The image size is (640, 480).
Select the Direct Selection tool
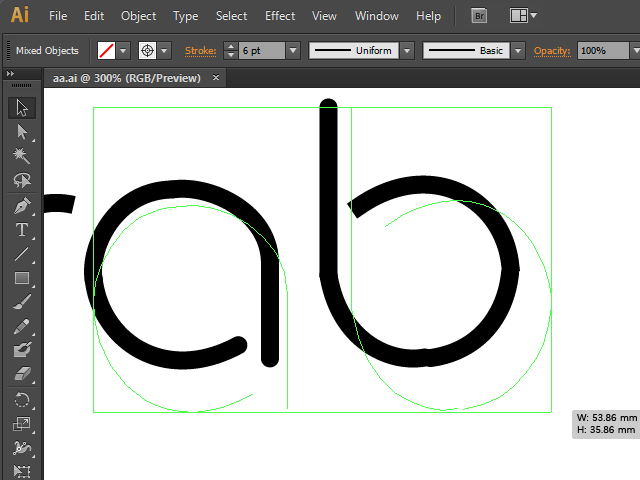[x=22, y=132]
